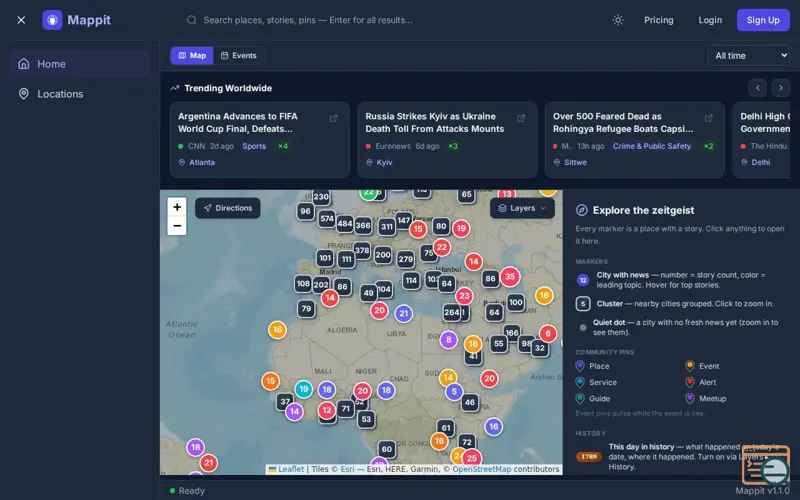The width and height of the screenshot is (800, 500).
Task: Click the purple 8 city marker
Action: tap(448, 339)
